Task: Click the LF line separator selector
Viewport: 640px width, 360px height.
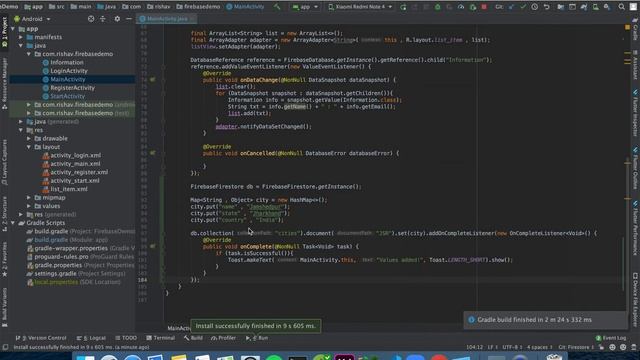Action: click(492, 347)
